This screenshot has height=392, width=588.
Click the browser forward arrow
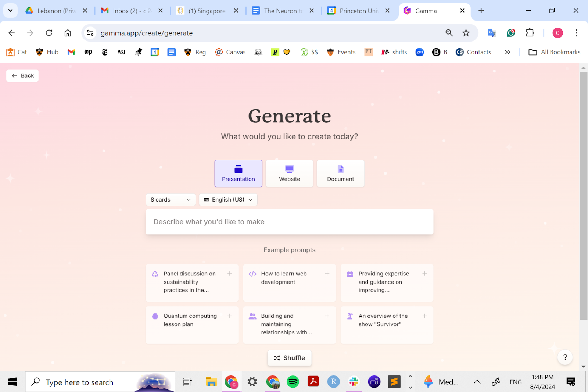coord(30,33)
